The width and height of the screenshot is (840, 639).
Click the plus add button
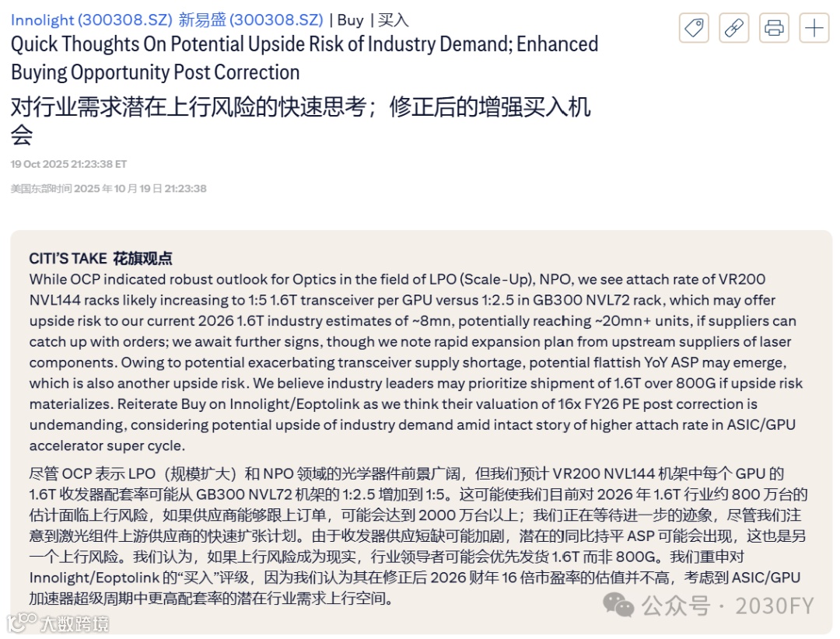(x=814, y=27)
